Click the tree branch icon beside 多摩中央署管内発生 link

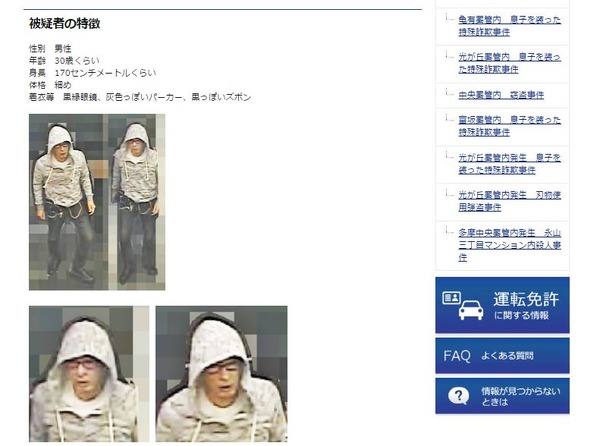click(449, 230)
